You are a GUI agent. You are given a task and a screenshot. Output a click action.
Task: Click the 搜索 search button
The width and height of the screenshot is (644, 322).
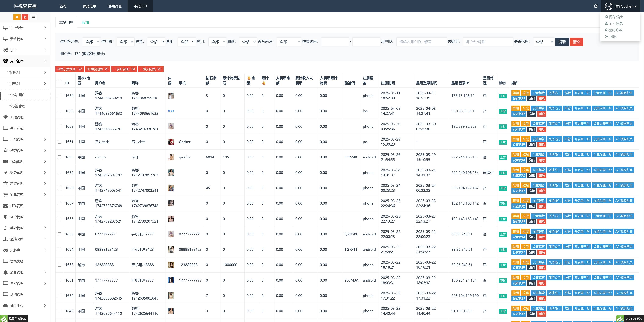(562, 42)
